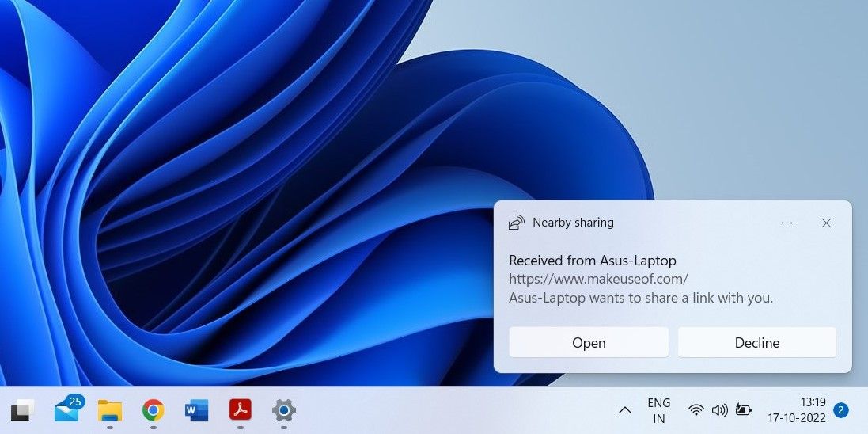Switch the ENG IN input language
The width and height of the screenshot is (868, 434).
pos(659,410)
